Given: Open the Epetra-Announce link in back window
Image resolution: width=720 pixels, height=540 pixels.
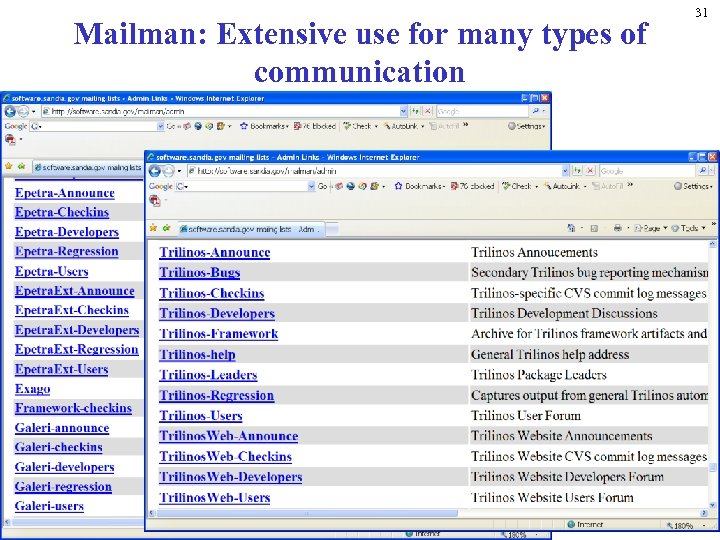Looking at the screenshot, I should click(64, 193).
